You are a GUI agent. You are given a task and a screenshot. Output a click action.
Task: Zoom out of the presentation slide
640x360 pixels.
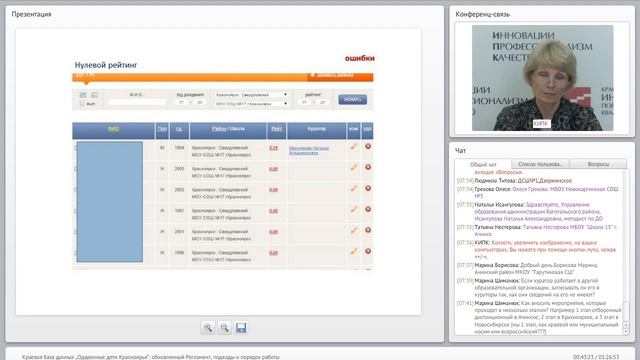[224, 328]
